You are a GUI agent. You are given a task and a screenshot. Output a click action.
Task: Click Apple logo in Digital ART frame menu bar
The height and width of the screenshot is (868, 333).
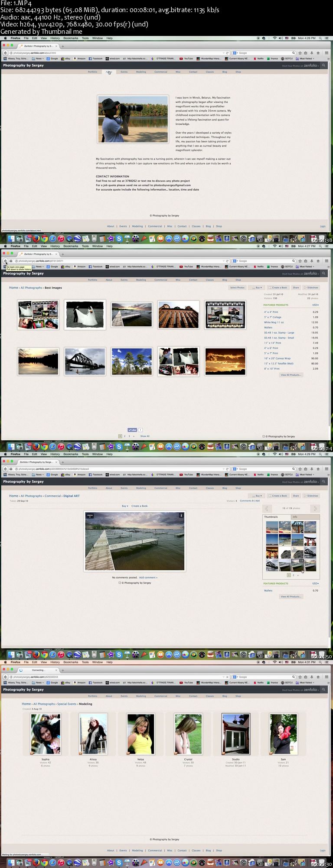pyautogui.click(x=5, y=454)
